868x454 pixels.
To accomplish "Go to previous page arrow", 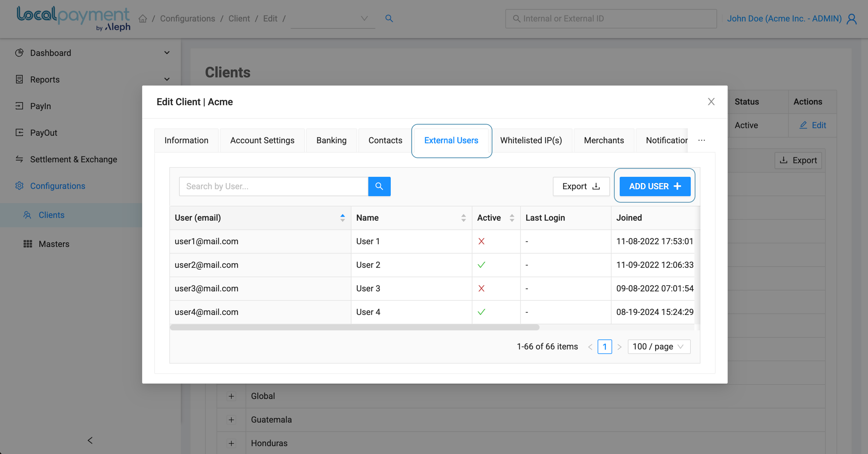I will (x=590, y=347).
